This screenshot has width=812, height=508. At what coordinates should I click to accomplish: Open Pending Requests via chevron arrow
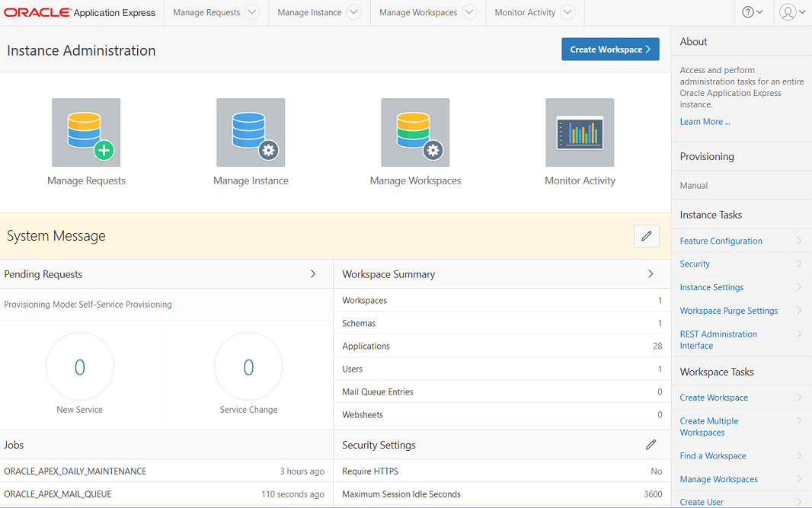pyautogui.click(x=313, y=274)
